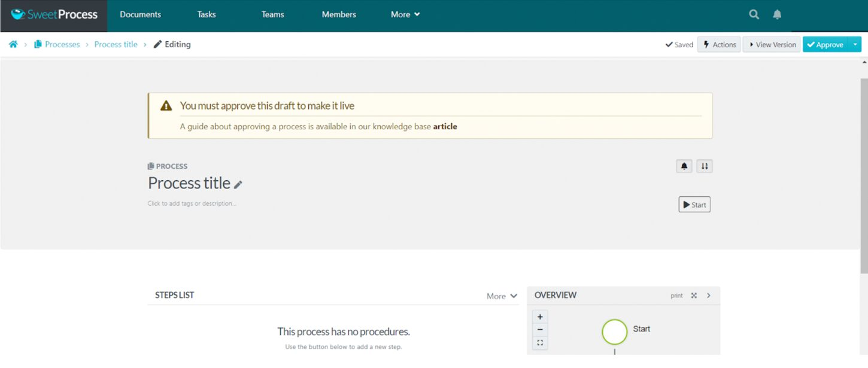Click the reorder steps sort button
The width and height of the screenshot is (868, 368).
pos(705,166)
